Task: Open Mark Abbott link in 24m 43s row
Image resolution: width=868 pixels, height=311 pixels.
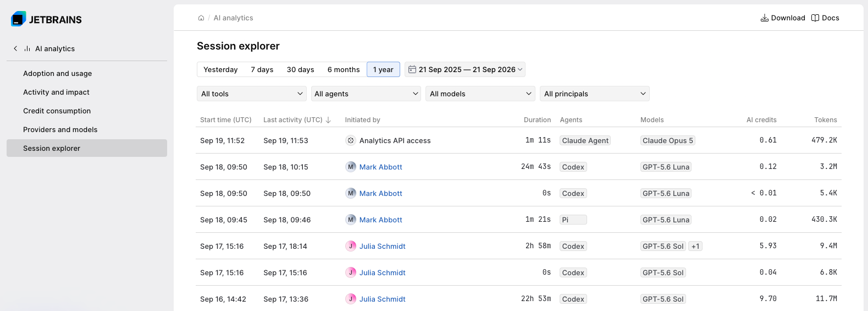Action: 380,167
